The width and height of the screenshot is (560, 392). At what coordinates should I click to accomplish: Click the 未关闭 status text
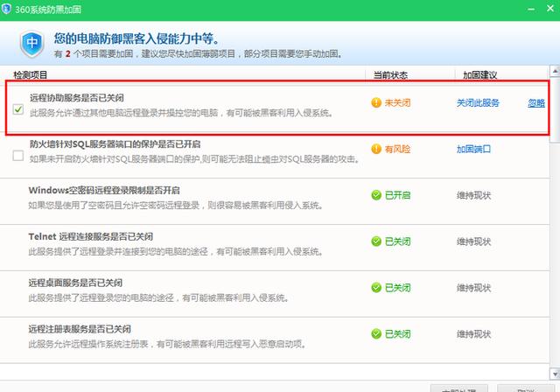(x=397, y=103)
